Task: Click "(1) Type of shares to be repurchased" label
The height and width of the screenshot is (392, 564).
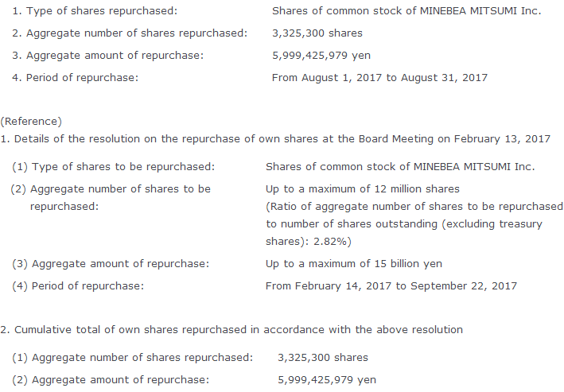Action: 113,167
